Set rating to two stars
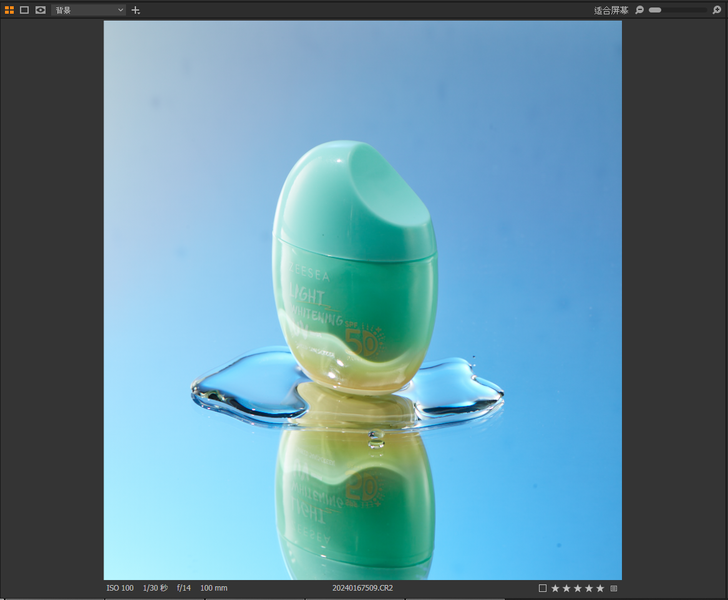 [x=566, y=588]
